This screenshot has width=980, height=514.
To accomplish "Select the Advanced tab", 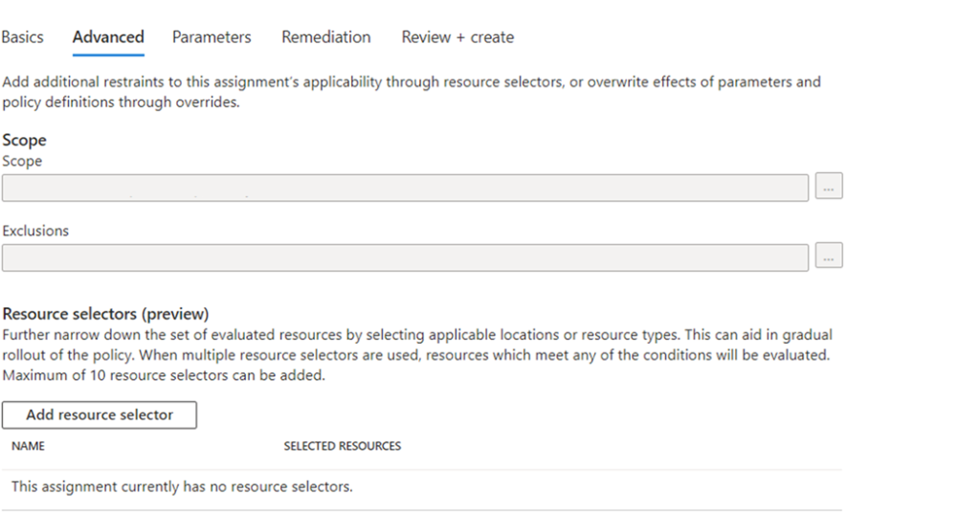I will point(108,37).
